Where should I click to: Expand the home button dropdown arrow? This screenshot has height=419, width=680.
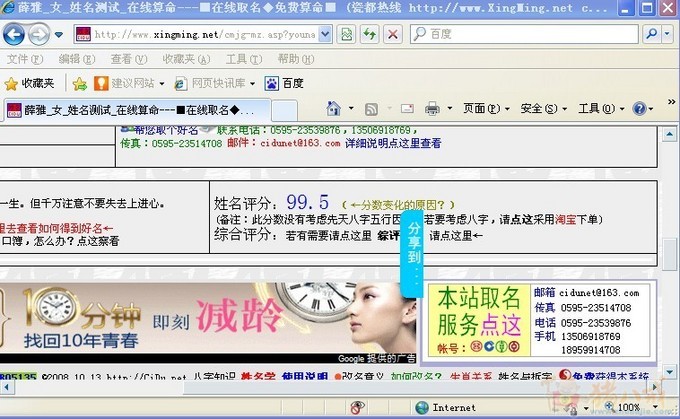[x=351, y=108]
